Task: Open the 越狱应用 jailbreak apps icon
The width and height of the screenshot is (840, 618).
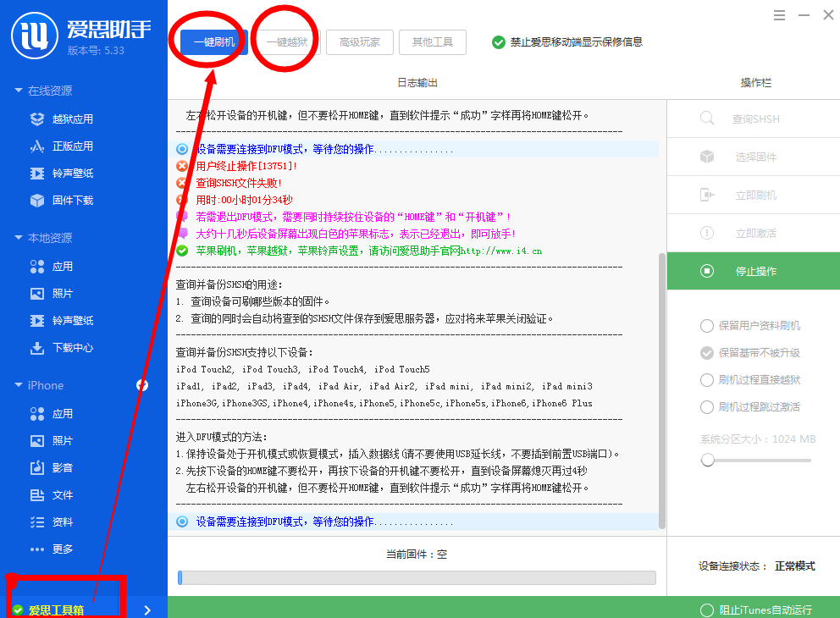Action: pyautogui.click(x=37, y=119)
